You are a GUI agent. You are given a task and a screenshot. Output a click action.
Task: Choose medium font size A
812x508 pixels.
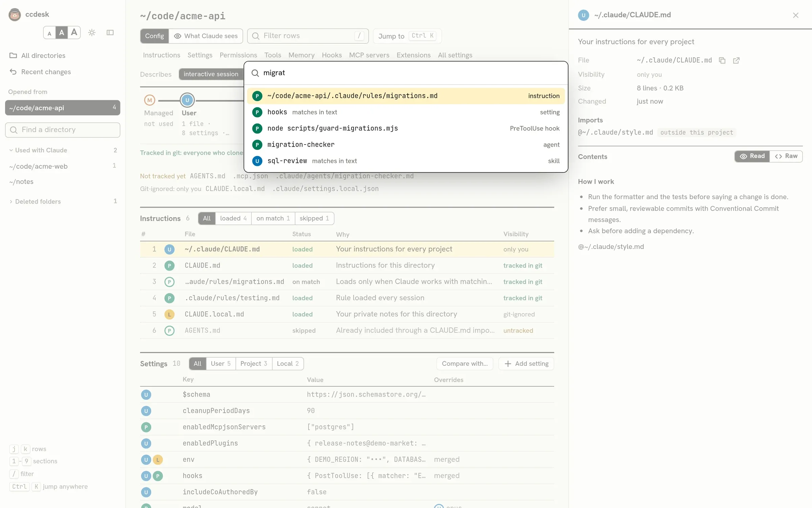(x=62, y=33)
